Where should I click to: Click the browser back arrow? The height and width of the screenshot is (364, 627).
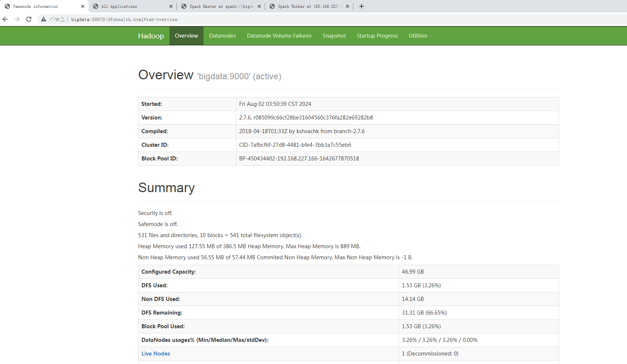[5, 19]
